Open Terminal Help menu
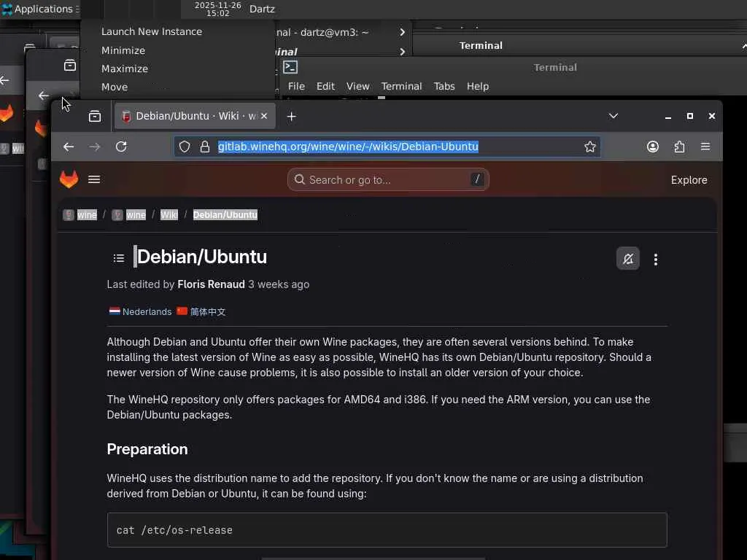Viewport: 747px width, 560px height. (478, 86)
